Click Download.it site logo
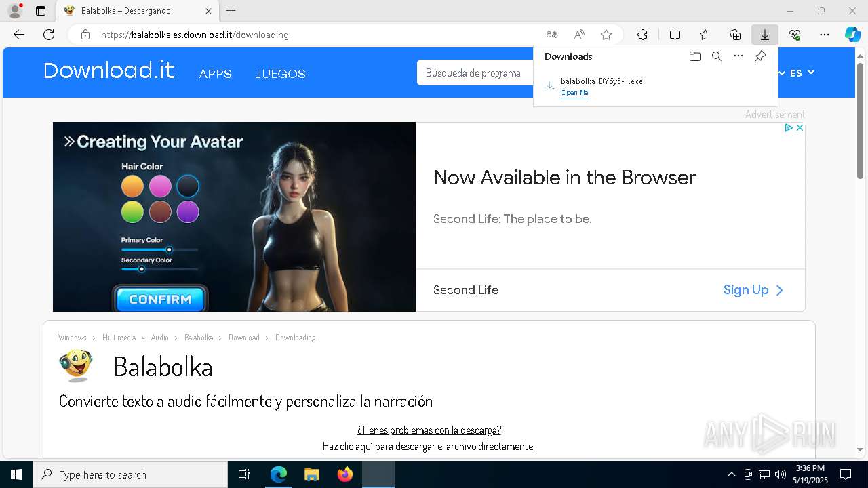Viewport: 868px width, 488px height. pyautogui.click(x=109, y=70)
